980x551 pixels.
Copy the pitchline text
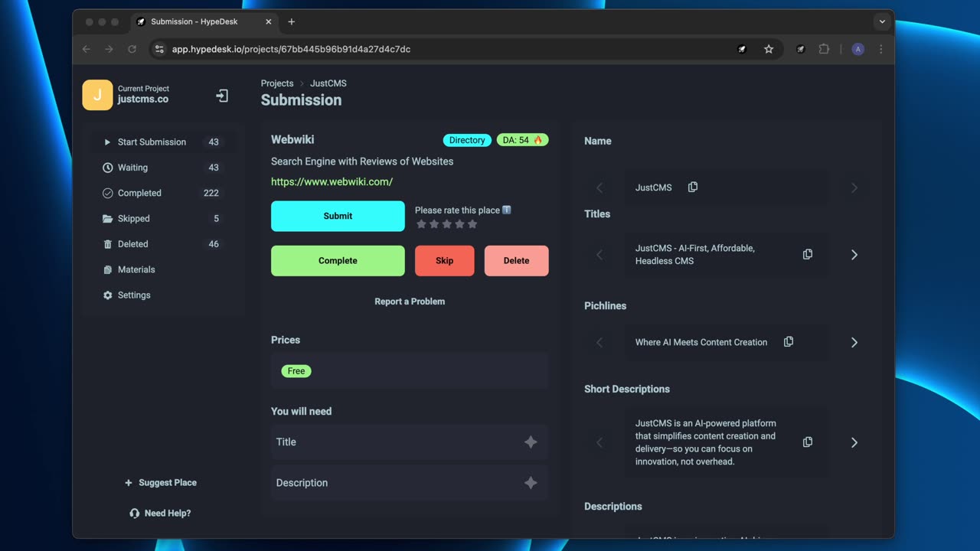789,342
